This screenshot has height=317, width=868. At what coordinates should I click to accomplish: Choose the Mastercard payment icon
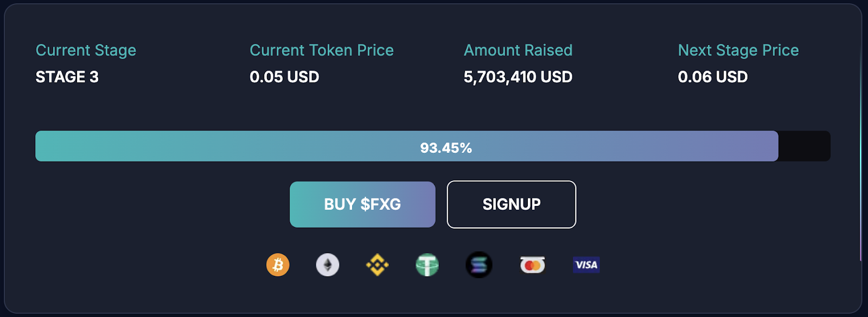pos(532,265)
